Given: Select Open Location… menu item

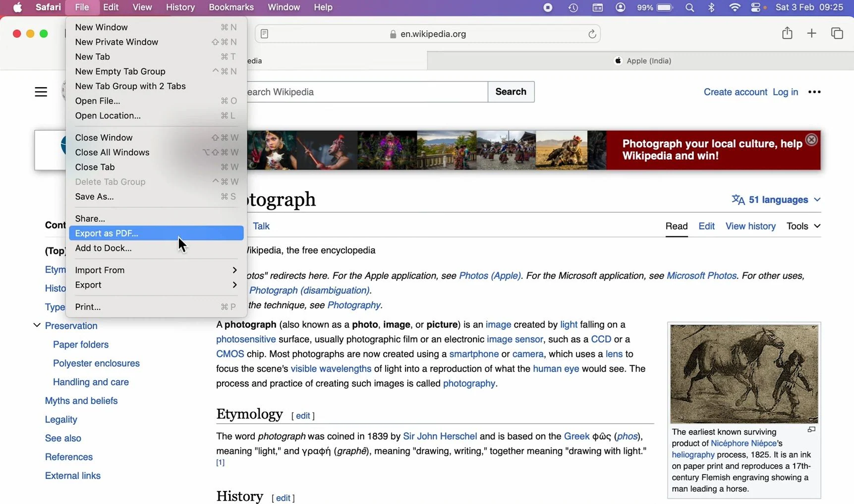Looking at the screenshot, I should 156,115.
